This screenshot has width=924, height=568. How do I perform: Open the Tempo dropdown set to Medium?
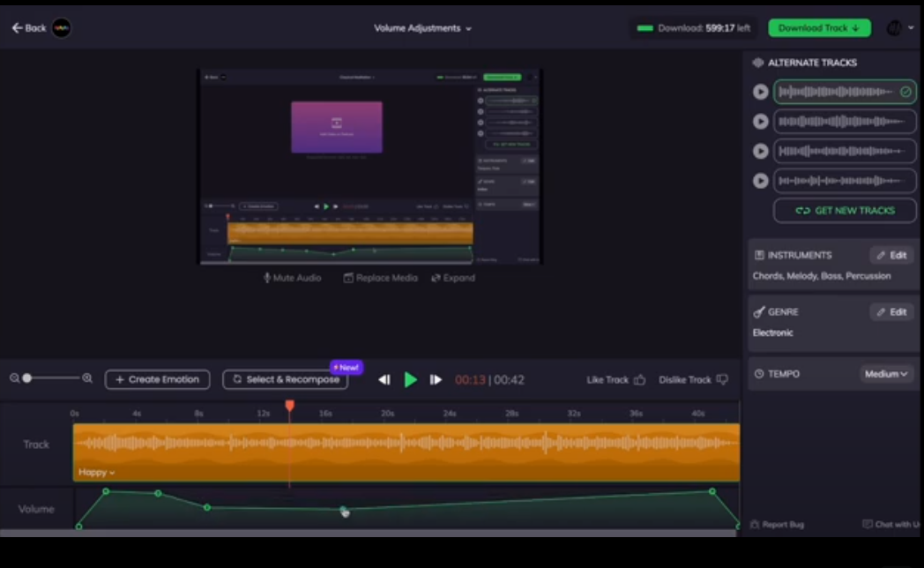point(887,373)
